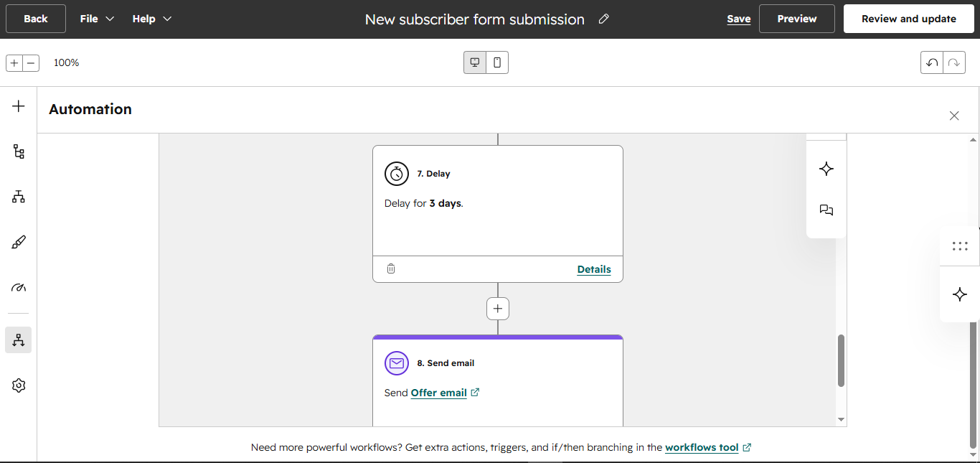Open AI assistant sparkle in canvas panel
980x463 pixels.
[826, 169]
